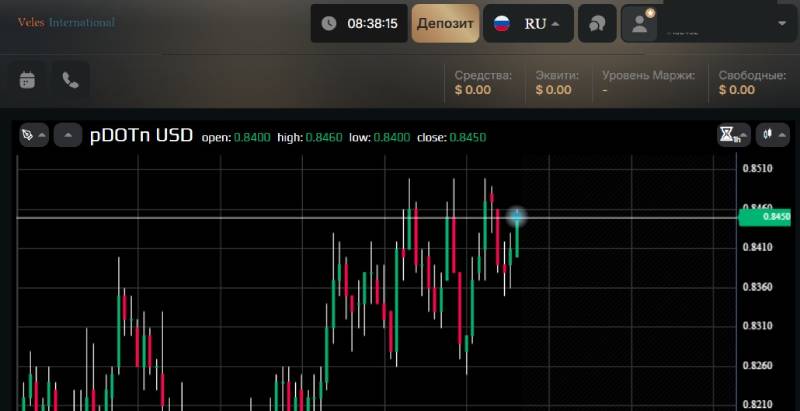The image size is (800, 411).
Task: Expand the symbol selector arrow button
Action: click(68, 135)
